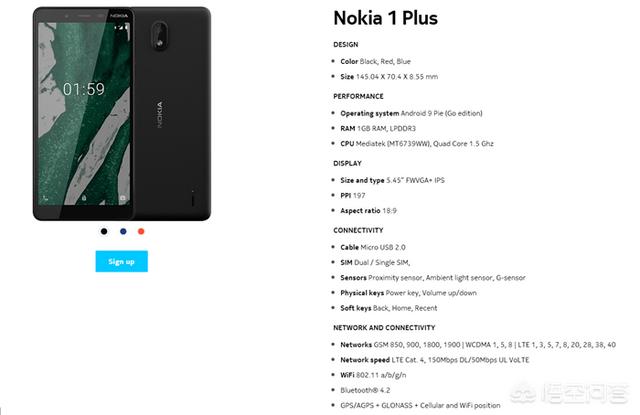
Task: Tap the dialer icon on phone screen
Action: coord(46,198)
